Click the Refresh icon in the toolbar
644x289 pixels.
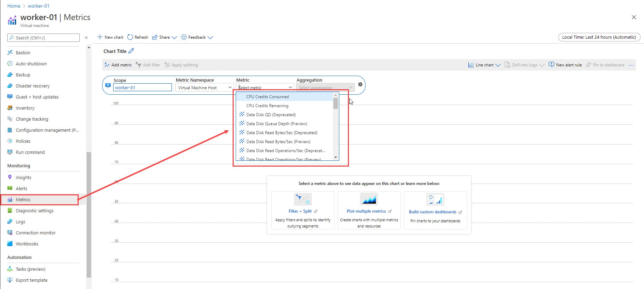click(130, 37)
